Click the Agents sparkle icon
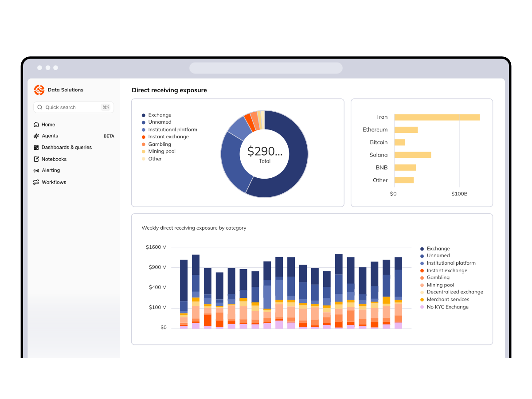 (x=36, y=136)
